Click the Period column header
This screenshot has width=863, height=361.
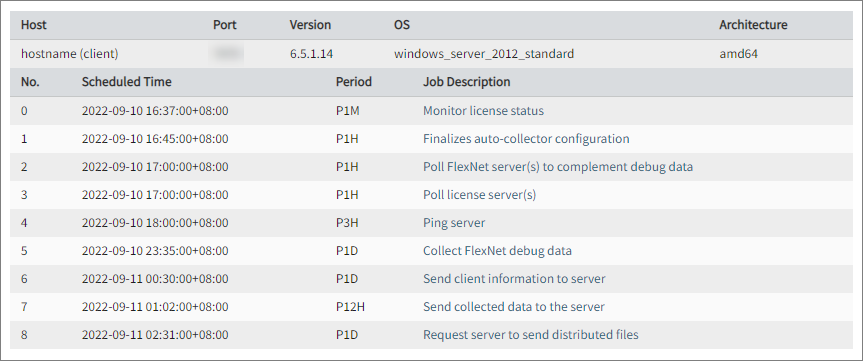tap(354, 82)
